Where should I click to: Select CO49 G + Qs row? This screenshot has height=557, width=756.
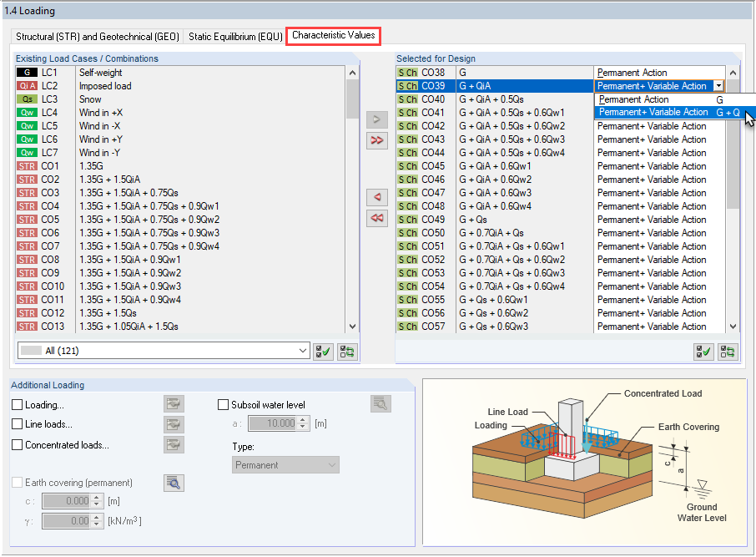(561, 220)
